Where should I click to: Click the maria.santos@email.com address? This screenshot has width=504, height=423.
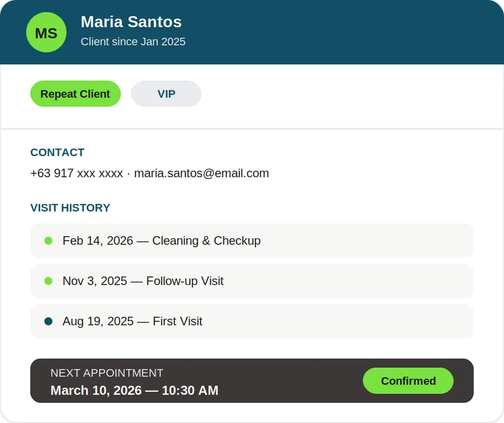pyautogui.click(x=202, y=173)
